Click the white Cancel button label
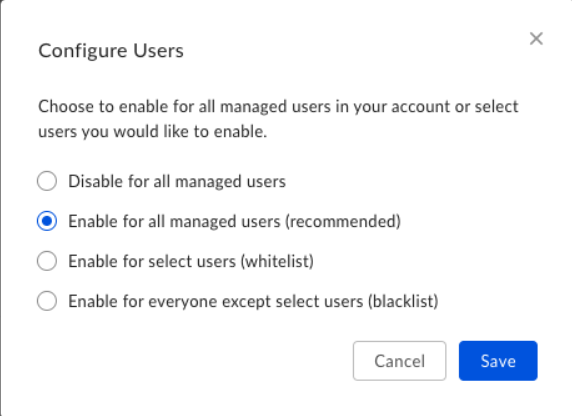 399,361
